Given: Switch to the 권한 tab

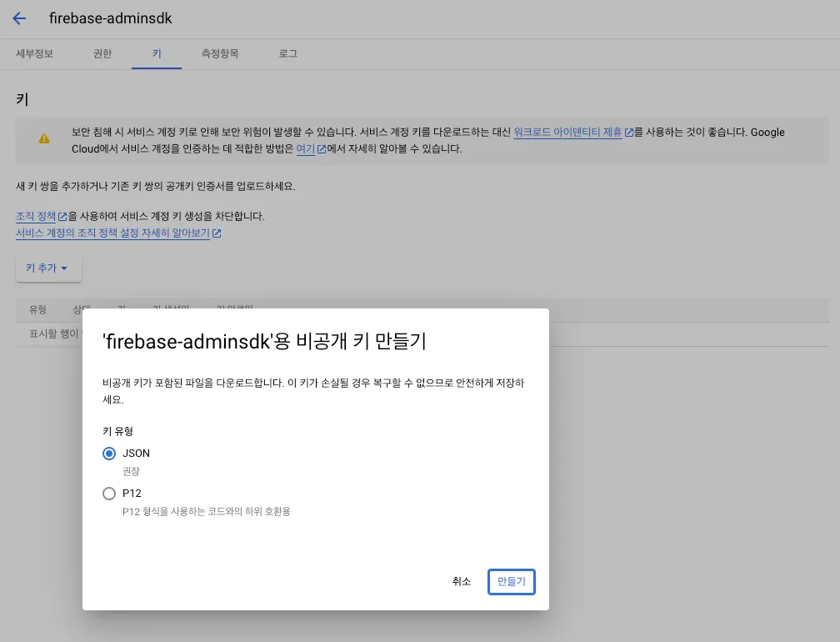Looking at the screenshot, I should click(102, 53).
